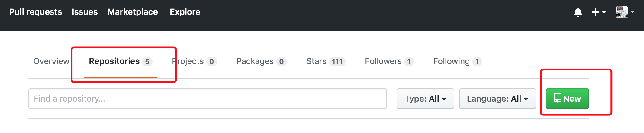Switch to the Overview tab
Viewport: 644px width, 133px height.
pyautogui.click(x=51, y=61)
